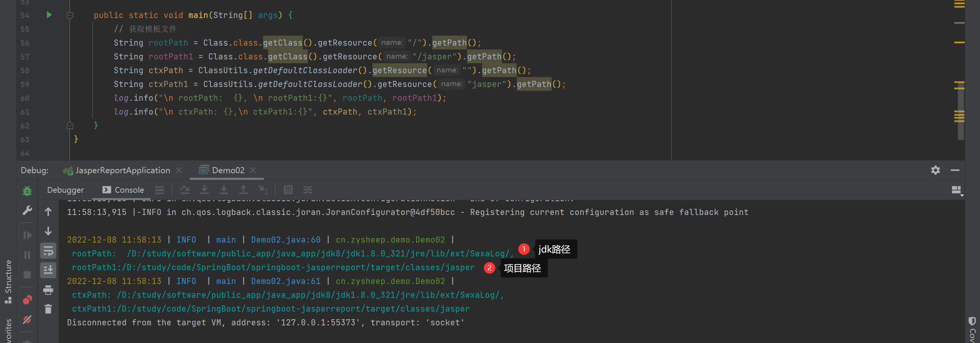Click the editor vertical scrollbar thumb

[x=960, y=111]
